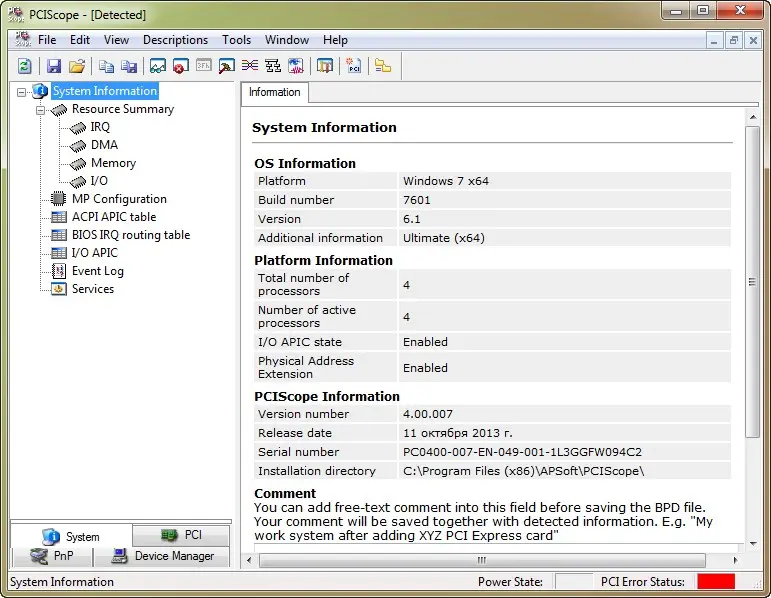771x598 pixels.
Task: Open the Edit menu
Action: tap(80, 40)
